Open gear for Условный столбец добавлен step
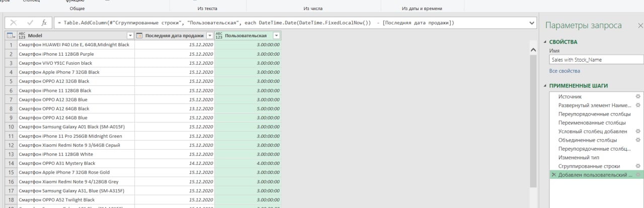The width and height of the screenshot is (644, 208). [638, 131]
